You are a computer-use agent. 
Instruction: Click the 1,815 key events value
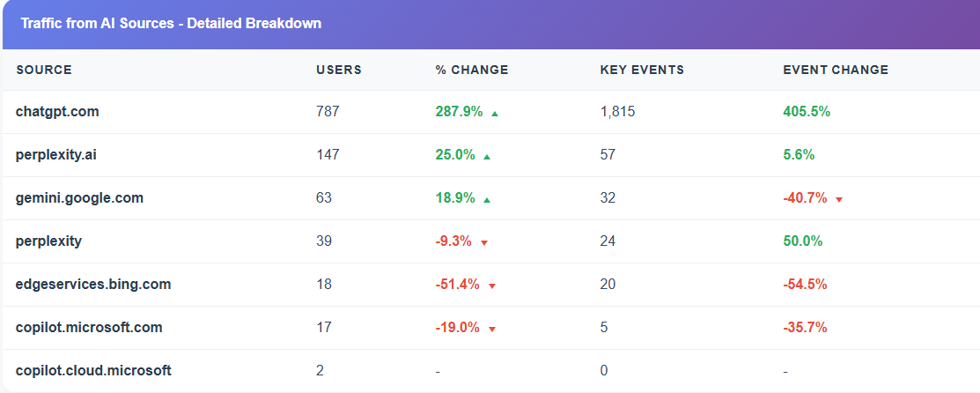pos(617,112)
